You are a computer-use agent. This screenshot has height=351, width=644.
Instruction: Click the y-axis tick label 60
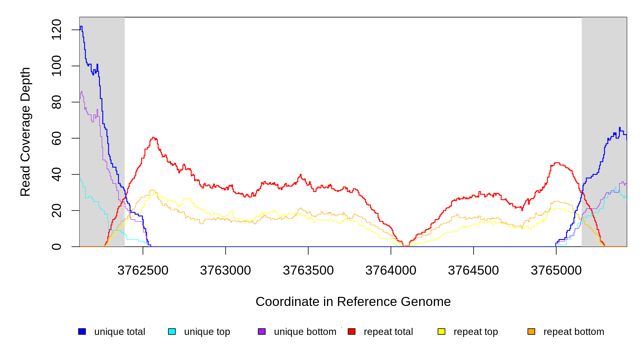tap(56, 138)
